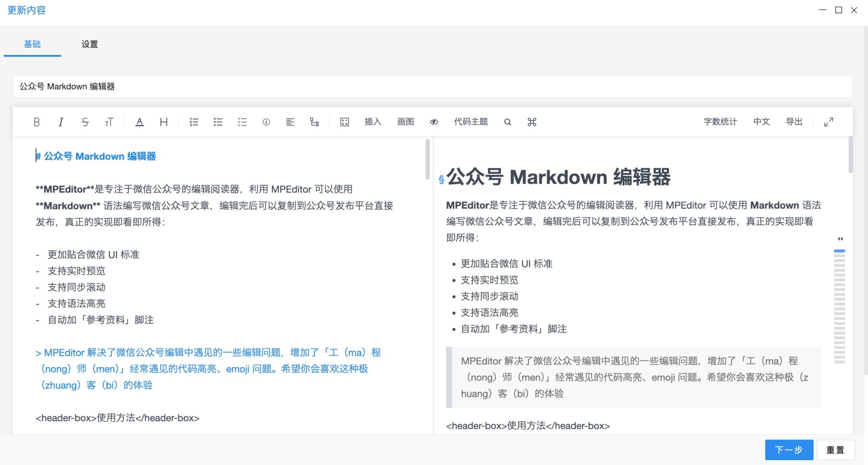
Task: Click '- 支持实时预览' line in the editor
Action: click(70, 271)
